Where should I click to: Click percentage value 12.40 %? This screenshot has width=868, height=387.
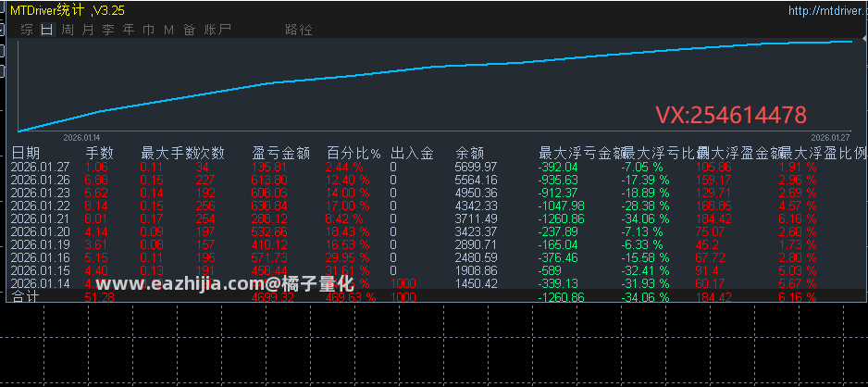(x=348, y=180)
